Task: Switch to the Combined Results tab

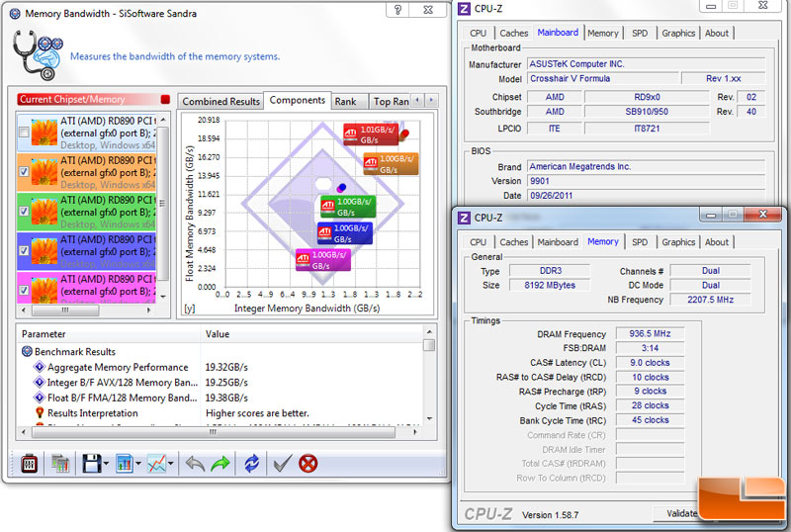Action: [x=220, y=102]
